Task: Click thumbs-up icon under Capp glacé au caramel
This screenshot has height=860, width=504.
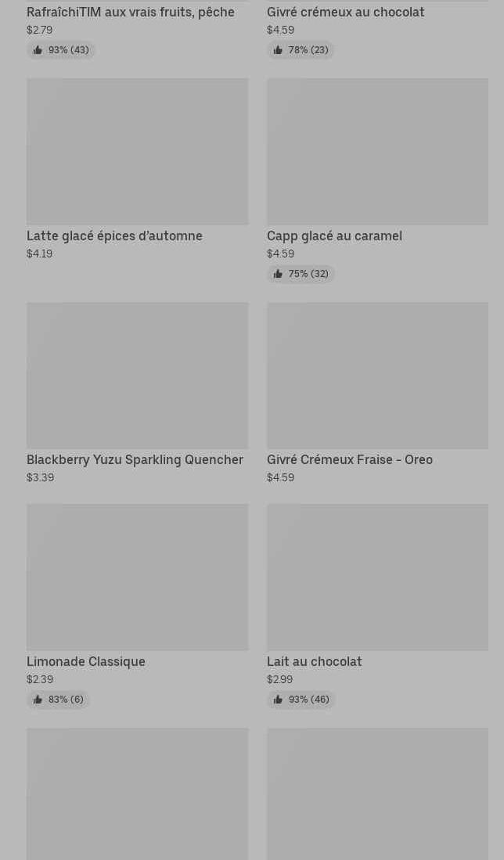Action: [x=278, y=274]
